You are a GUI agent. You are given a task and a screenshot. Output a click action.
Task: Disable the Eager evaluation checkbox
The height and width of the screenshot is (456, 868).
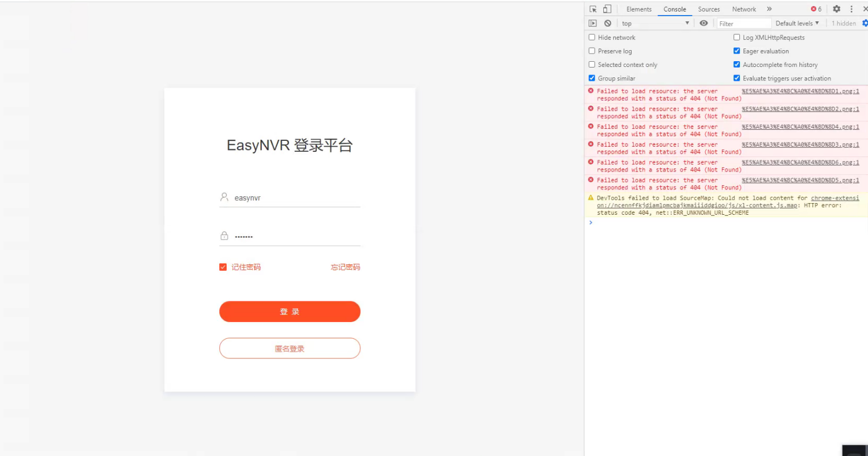(737, 51)
